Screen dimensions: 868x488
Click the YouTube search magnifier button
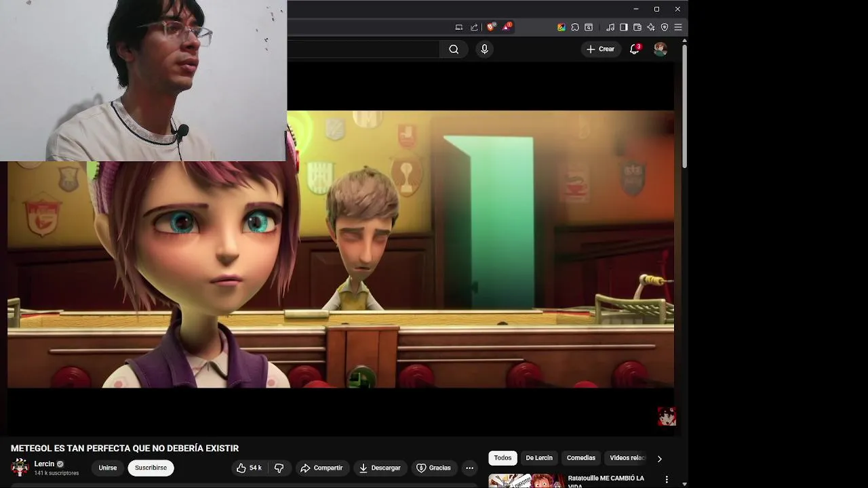[454, 49]
